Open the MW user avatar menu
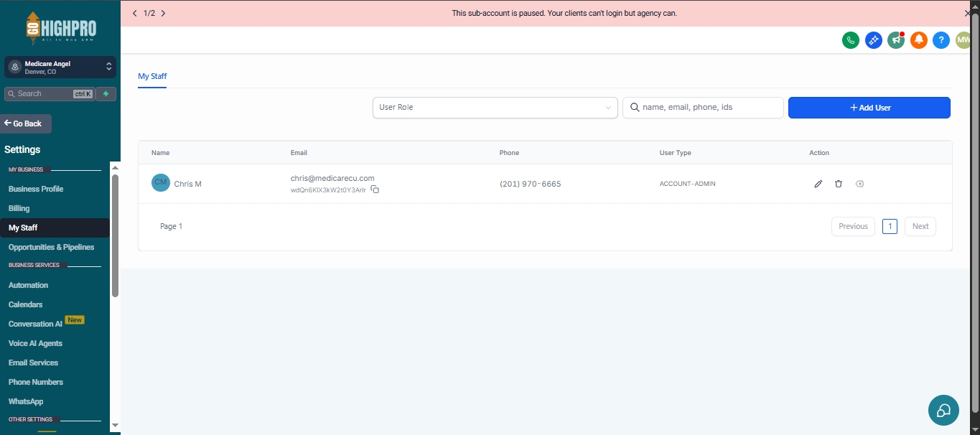The image size is (980, 435). coord(963,40)
